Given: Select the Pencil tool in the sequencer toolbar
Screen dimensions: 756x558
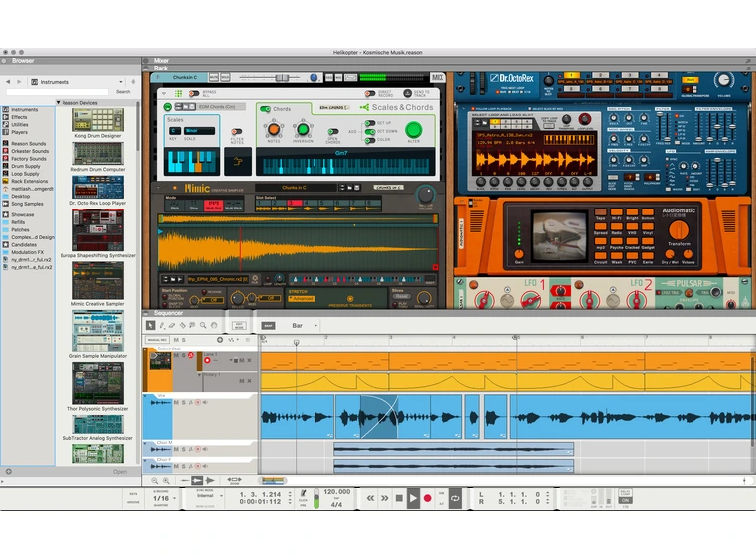Looking at the screenshot, I should pyautogui.click(x=162, y=326).
